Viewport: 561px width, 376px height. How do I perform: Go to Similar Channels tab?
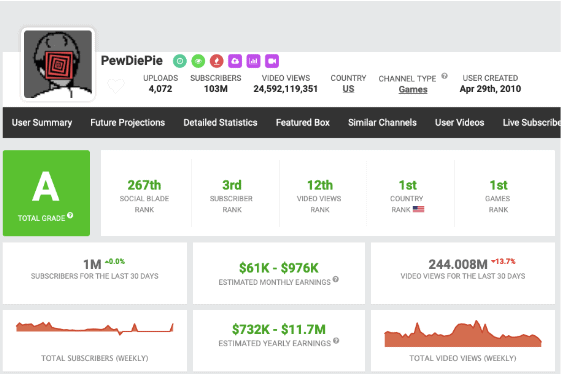382,123
